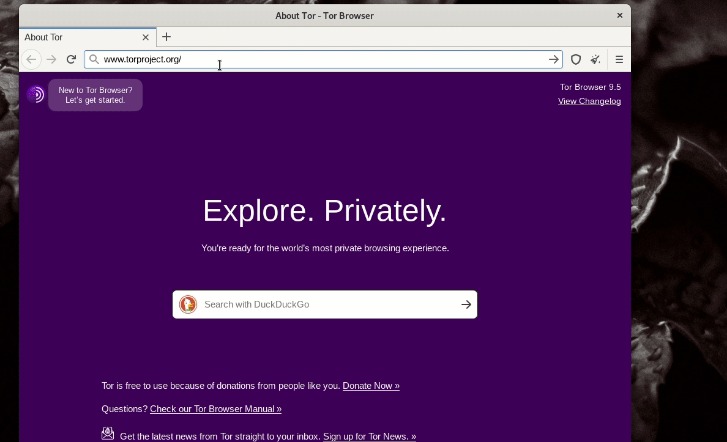727x442 pixels.
Task: Go to the typed URL via the address bar arrow
Action: pyautogui.click(x=553, y=59)
